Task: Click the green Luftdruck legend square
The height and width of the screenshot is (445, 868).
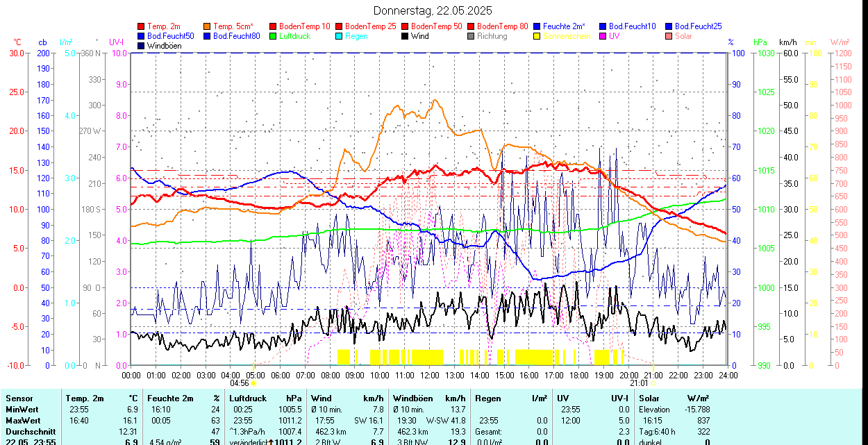Action: click(273, 36)
